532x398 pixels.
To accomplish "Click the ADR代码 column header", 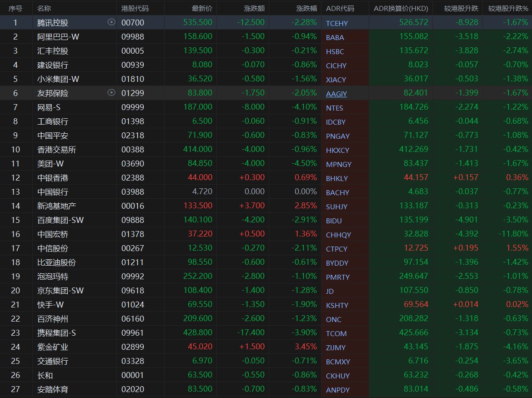I will 340,8.
